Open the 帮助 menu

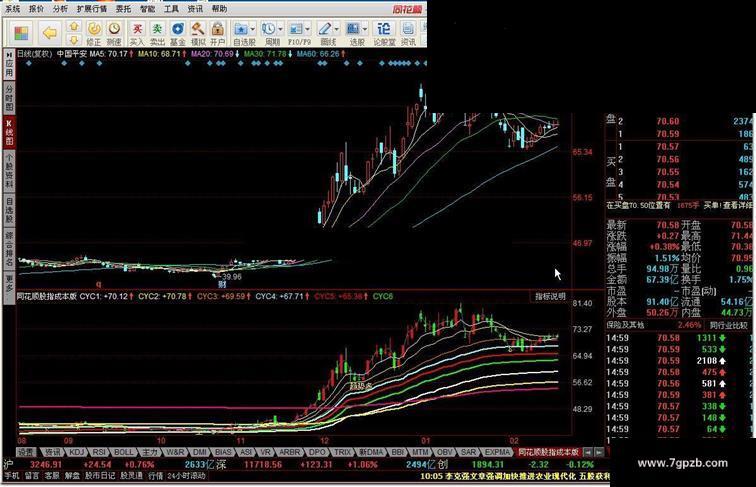[x=219, y=9]
